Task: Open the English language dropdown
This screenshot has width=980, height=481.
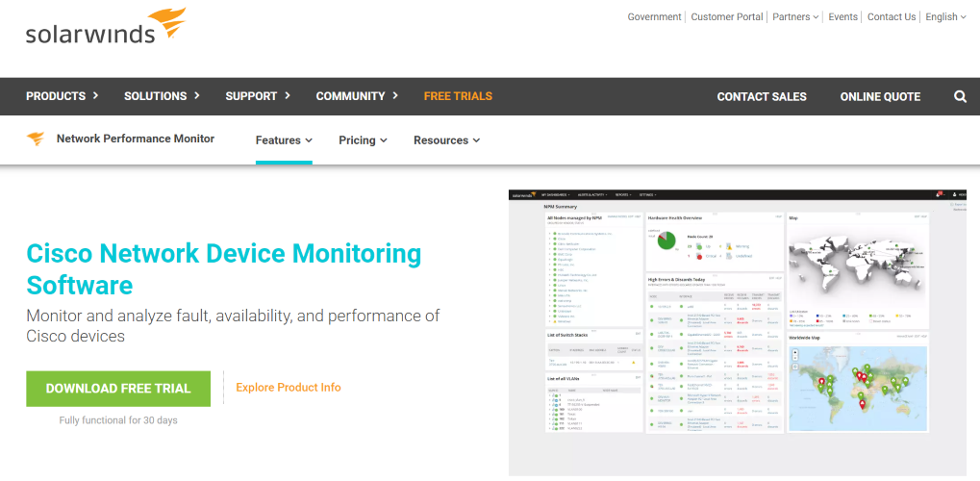Action: [x=945, y=17]
